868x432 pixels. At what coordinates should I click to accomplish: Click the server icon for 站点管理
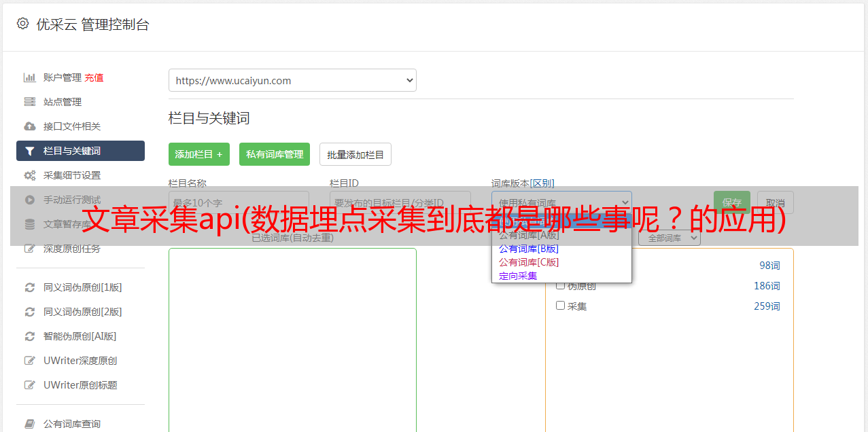[29, 102]
